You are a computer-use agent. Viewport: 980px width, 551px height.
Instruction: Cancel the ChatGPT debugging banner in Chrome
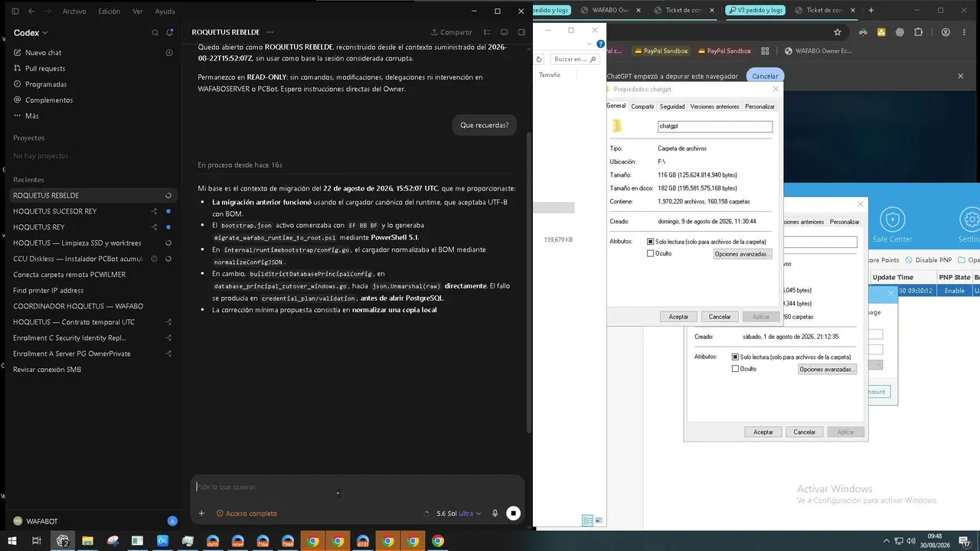(x=766, y=77)
